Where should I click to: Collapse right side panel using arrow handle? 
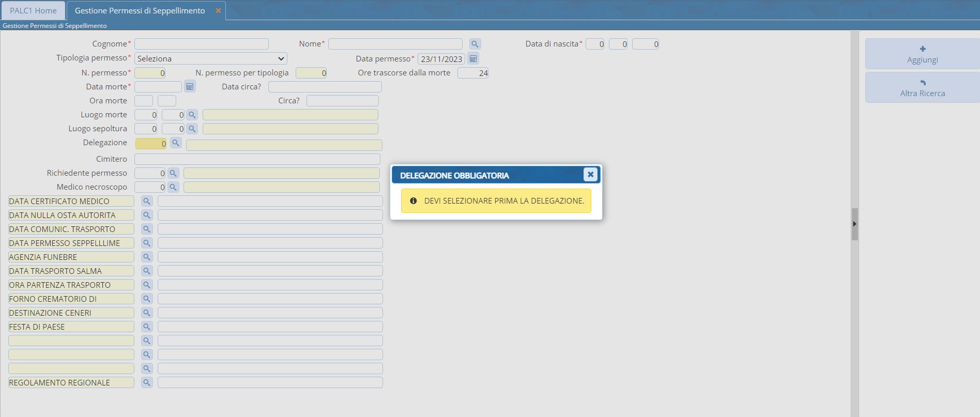pos(854,224)
